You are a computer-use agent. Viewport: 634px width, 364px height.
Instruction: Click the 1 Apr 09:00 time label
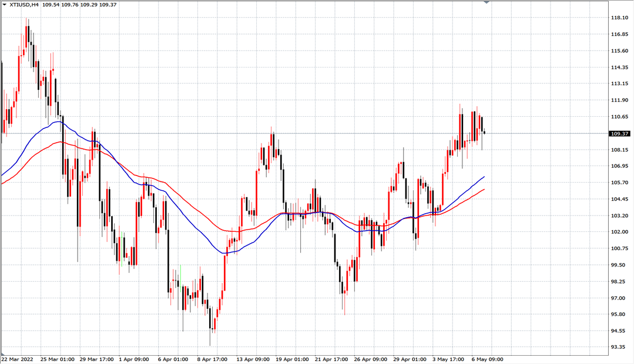tap(134, 359)
